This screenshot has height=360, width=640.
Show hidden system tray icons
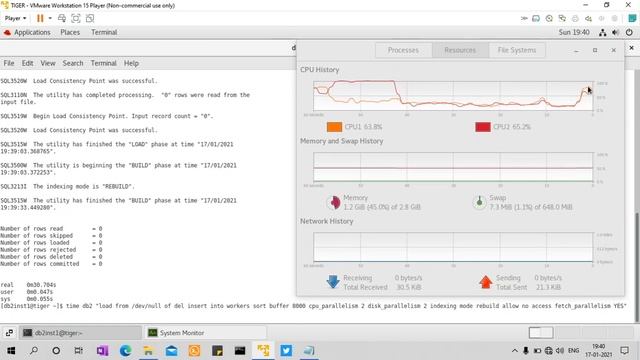click(x=515, y=351)
